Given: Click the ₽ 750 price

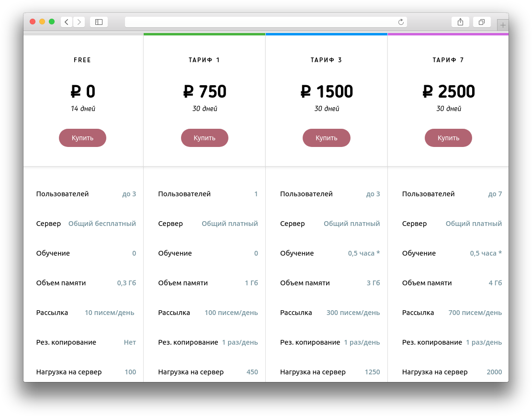Looking at the screenshot, I should (x=204, y=91).
